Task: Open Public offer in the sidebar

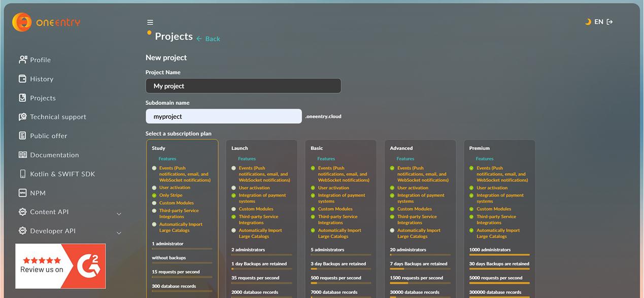Action: (x=48, y=136)
